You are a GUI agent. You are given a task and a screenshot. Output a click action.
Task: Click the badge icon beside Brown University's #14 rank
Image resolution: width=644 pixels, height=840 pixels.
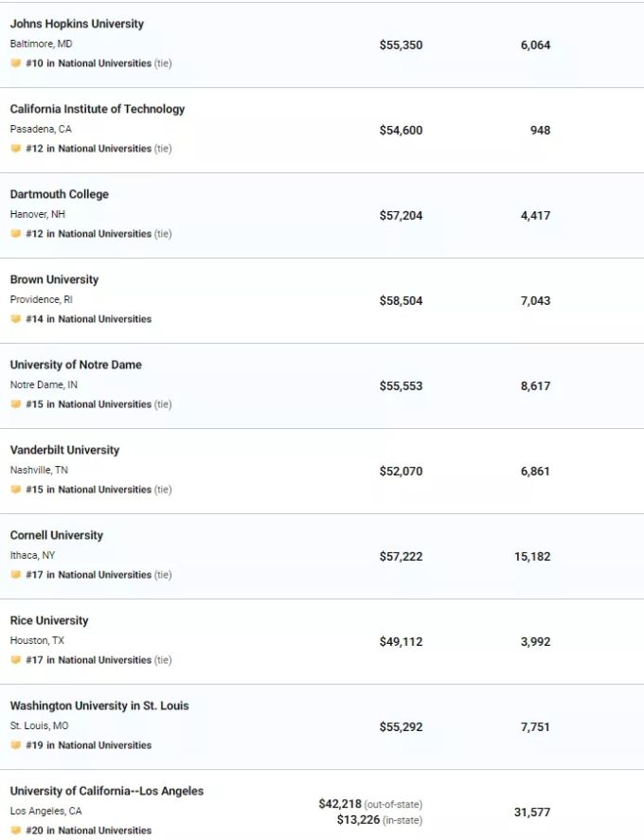(15, 319)
